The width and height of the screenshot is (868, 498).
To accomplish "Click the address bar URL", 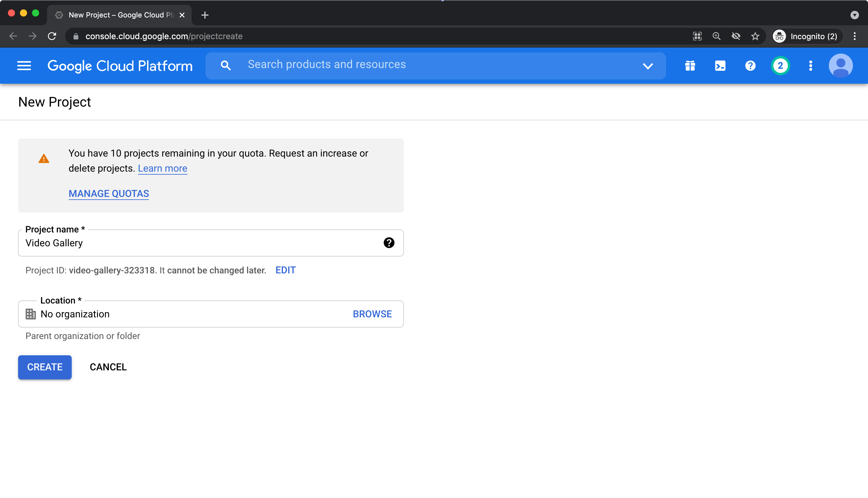I will coord(164,36).
